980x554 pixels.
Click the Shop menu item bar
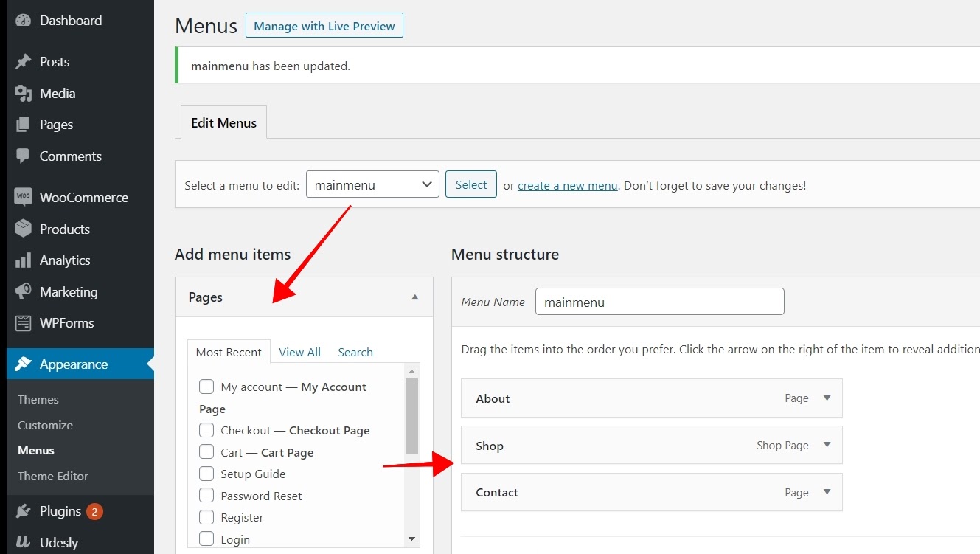click(652, 445)
